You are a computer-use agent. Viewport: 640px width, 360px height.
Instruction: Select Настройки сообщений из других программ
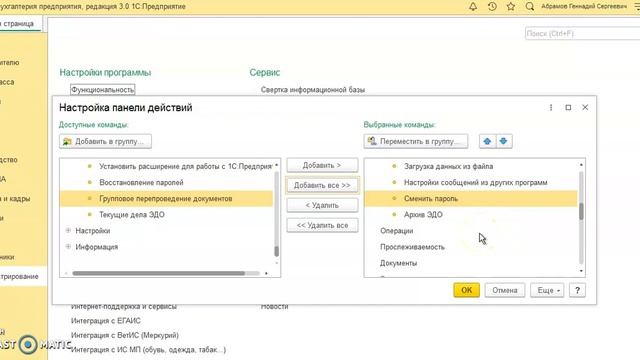[x=471, y=182]
